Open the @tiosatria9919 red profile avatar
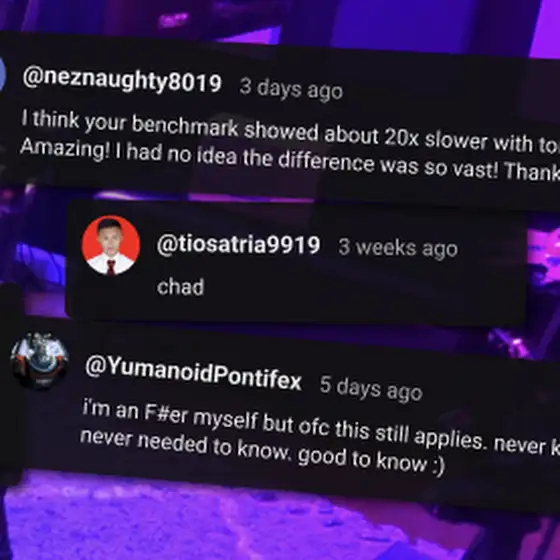 pos(111,245)
